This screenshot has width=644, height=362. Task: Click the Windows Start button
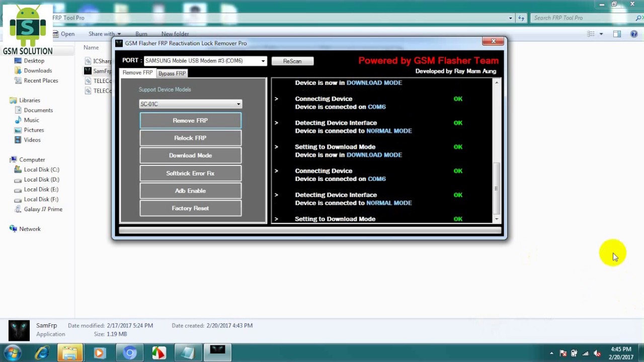click(x=12, y=353)
